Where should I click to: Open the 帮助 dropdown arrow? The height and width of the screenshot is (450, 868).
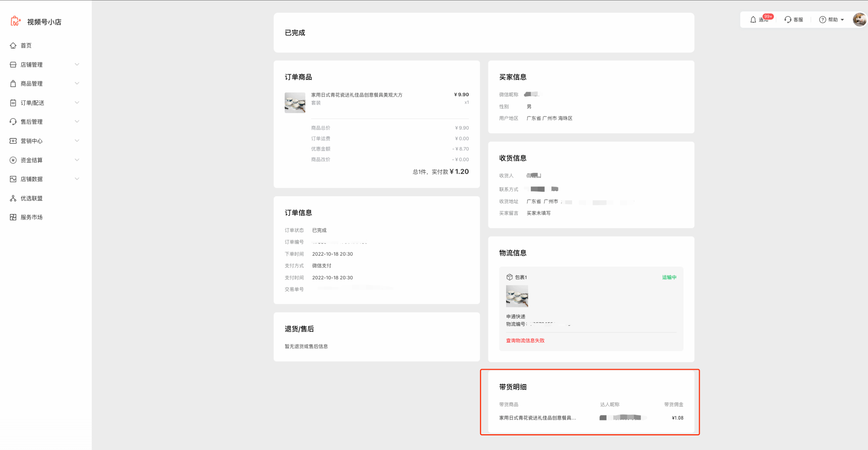[x=842, y=20]
